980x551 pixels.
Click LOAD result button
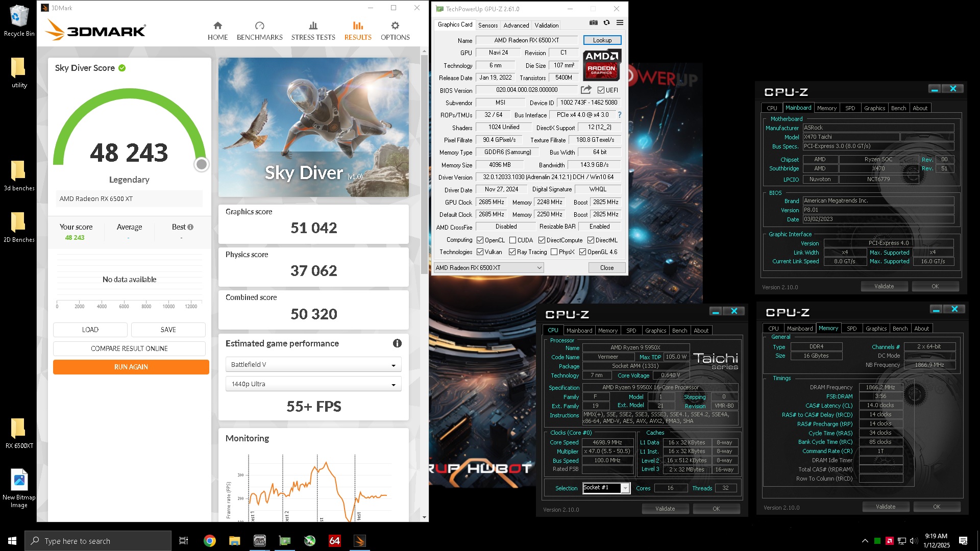90,330
